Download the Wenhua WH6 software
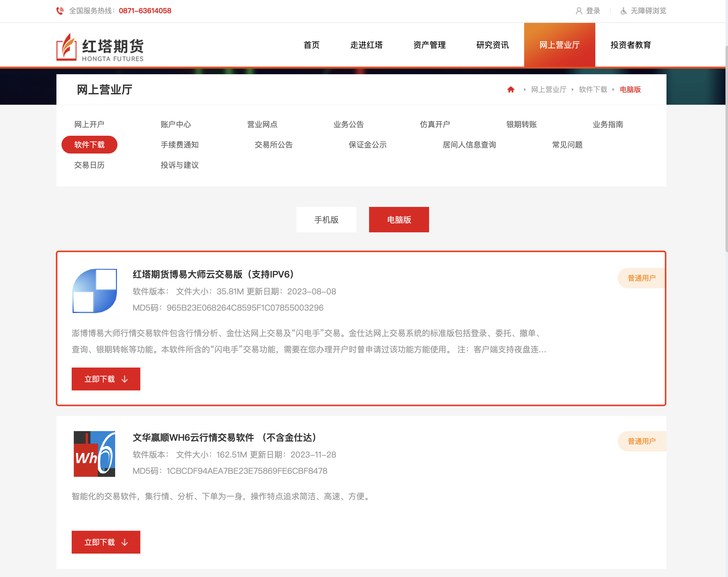The width and height of the screenshot is (728, 577). (x=106, y=542)
